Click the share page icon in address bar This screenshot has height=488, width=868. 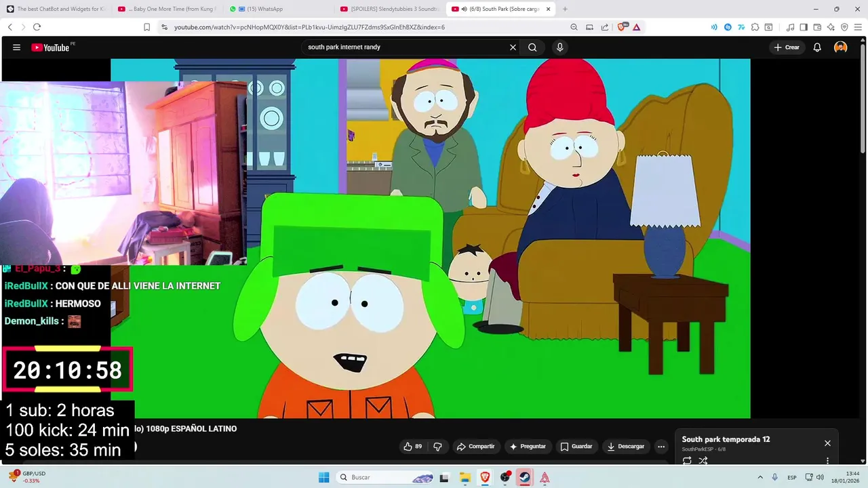(605, 27)
